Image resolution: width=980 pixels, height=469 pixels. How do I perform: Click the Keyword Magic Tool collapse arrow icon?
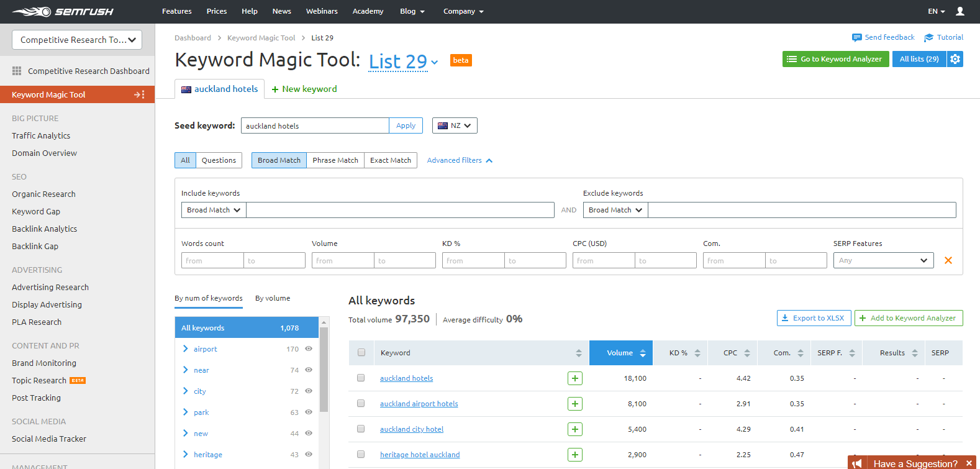click(x=140, y=94)
